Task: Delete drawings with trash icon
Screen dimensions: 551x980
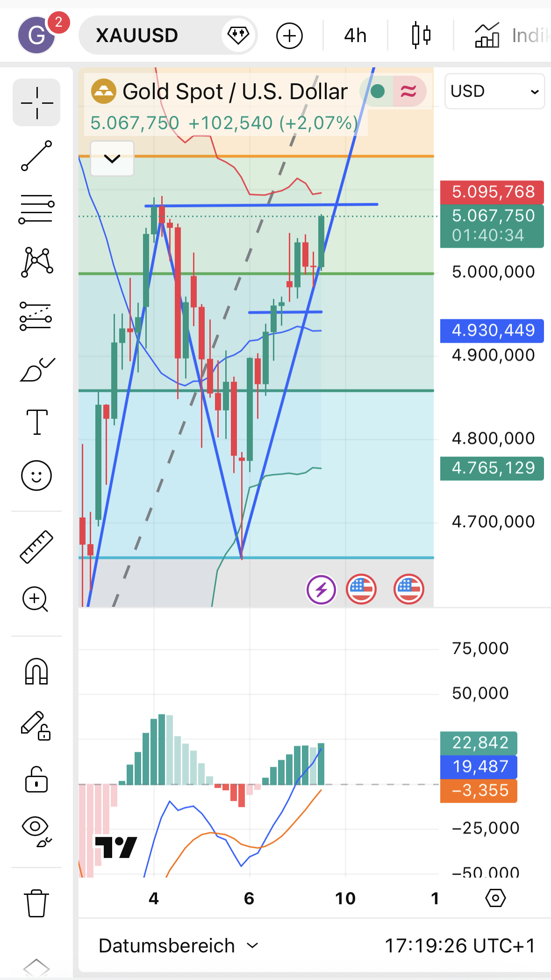Action: tap(36, 903)
